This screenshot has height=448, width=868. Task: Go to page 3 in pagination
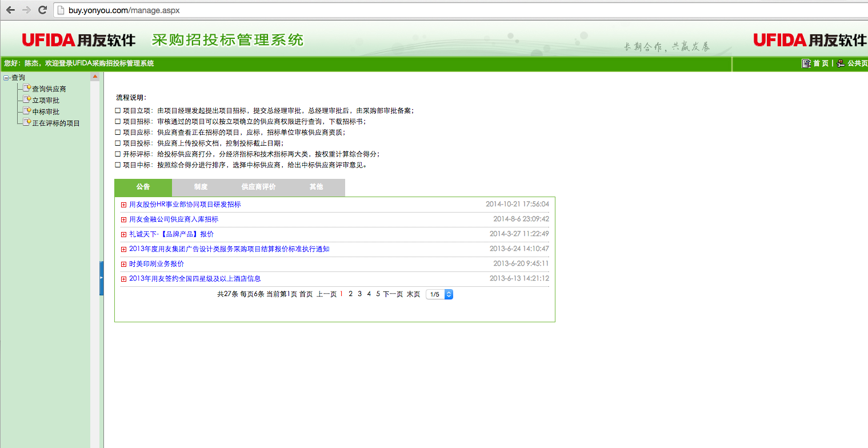coord(359,294)
